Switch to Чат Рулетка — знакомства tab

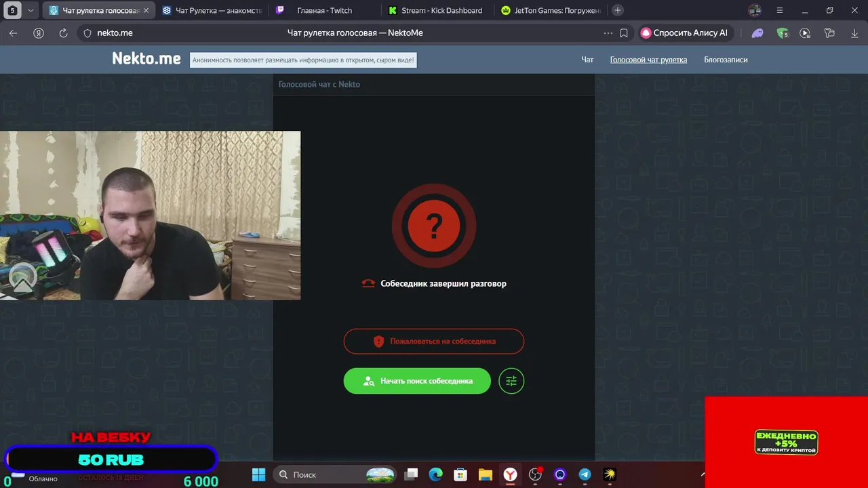point(211,10)
